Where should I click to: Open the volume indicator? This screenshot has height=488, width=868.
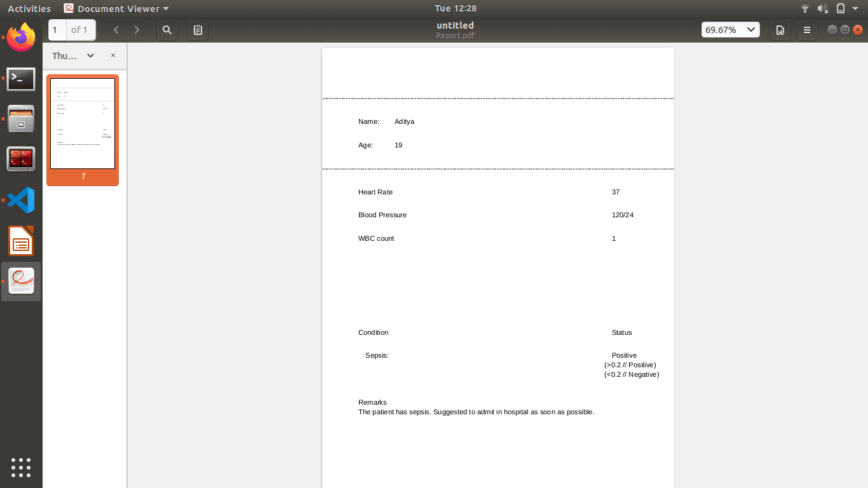click(823, 8)
